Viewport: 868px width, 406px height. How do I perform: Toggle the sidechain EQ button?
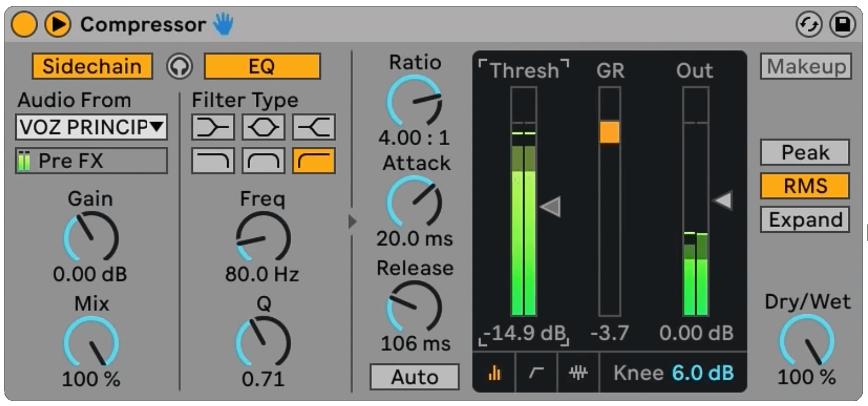pos(262,66)
